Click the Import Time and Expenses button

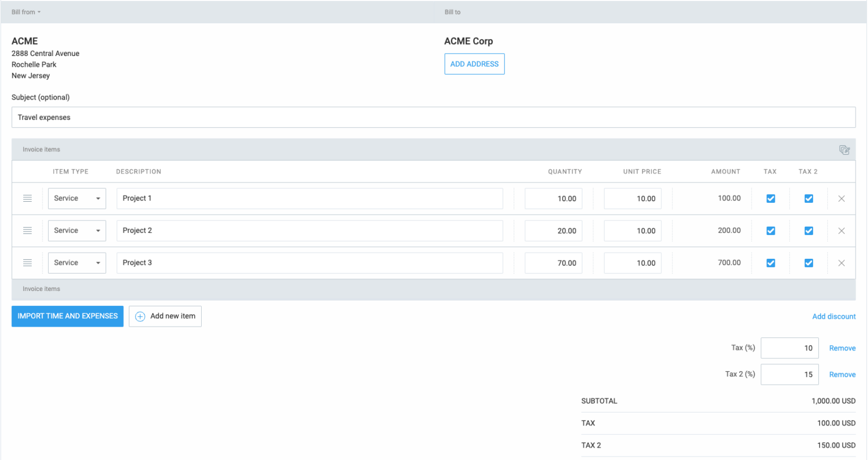point(67,316)
